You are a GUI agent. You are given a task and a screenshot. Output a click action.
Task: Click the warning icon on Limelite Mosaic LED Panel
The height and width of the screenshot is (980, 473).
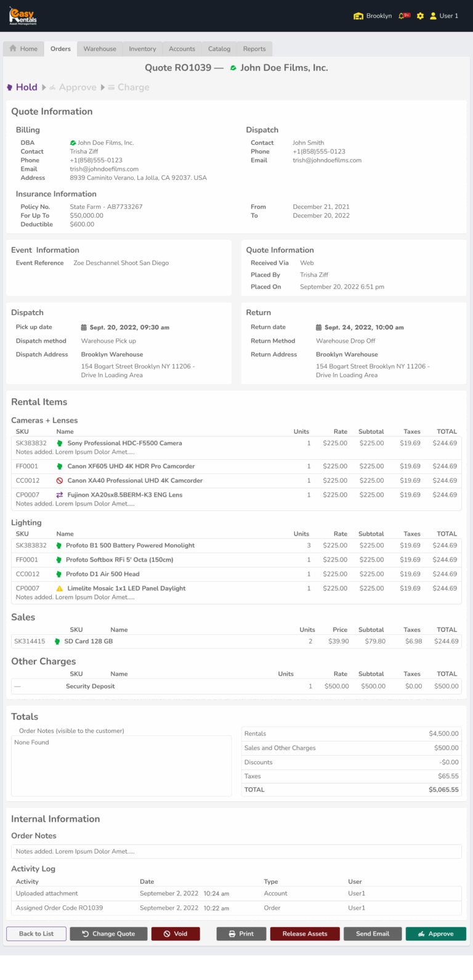(60, 589)
